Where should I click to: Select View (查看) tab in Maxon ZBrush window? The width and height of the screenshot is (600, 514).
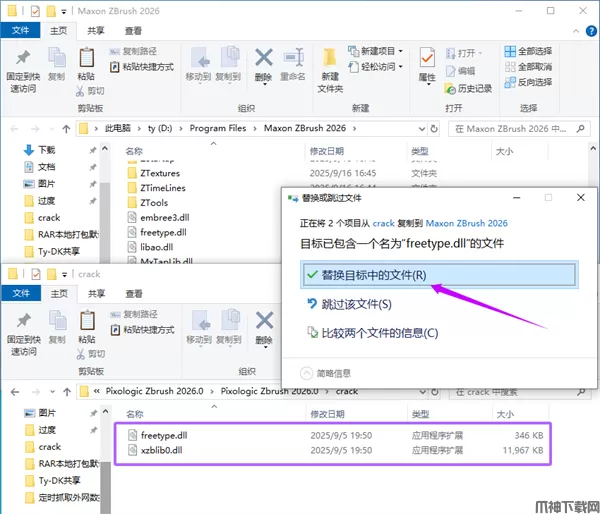(134, 31)
